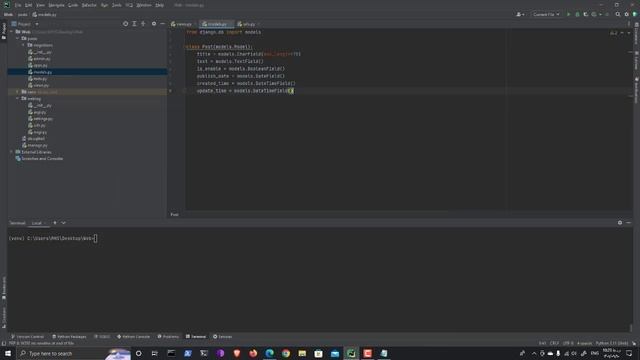This screenshot has height=360, width=640.
Task: Click the Python interpreter status bar entry
Action: 612,343
